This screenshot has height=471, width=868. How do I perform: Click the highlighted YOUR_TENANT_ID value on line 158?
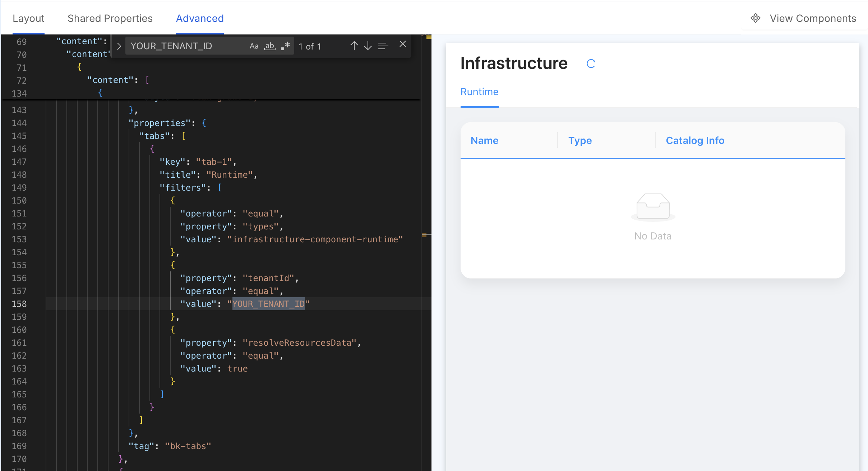268,304
